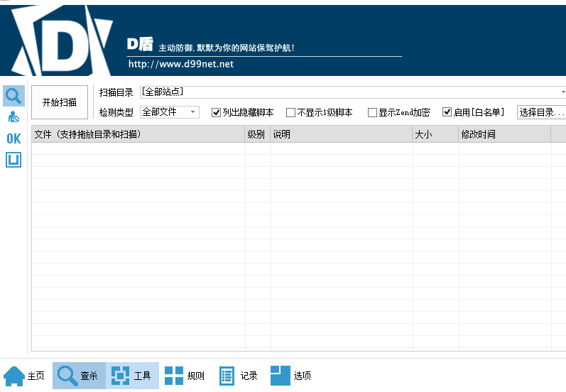Uncheck 列出隐藏脚本 checkbox

(217, 112)
